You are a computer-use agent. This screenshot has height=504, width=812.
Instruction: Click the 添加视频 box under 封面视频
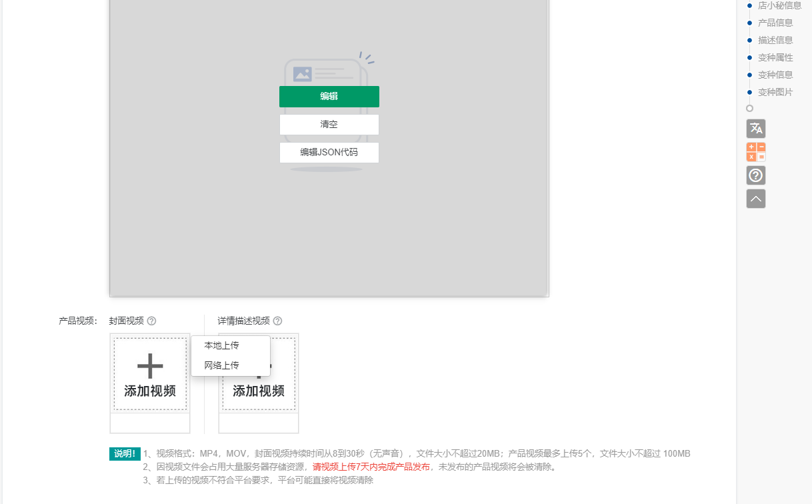(x=150, y=374)
